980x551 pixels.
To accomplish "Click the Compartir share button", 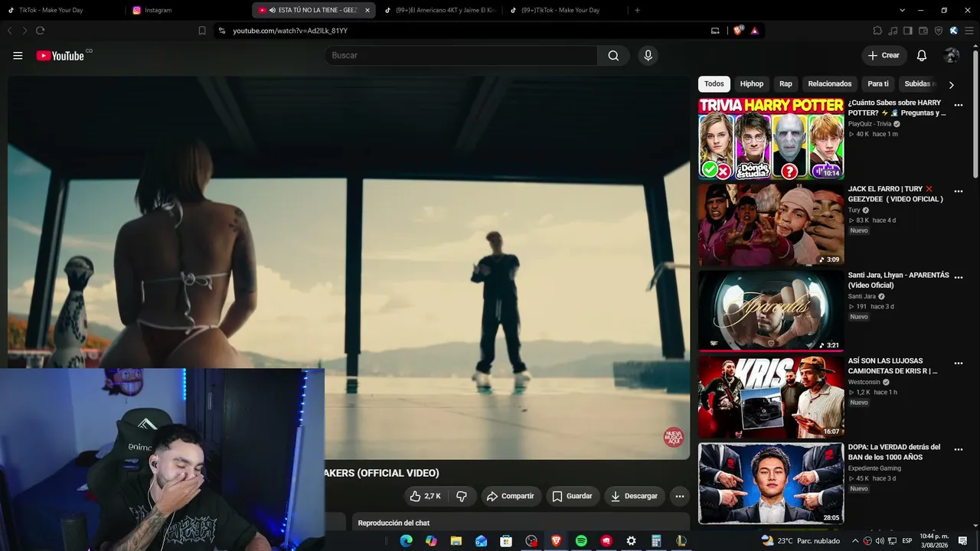I will 511,496.
